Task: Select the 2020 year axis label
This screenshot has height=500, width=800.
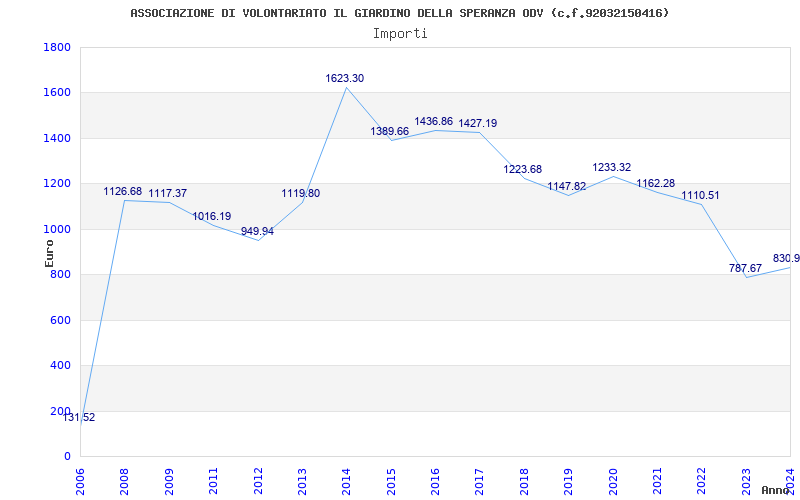Action: click(613, 476)
